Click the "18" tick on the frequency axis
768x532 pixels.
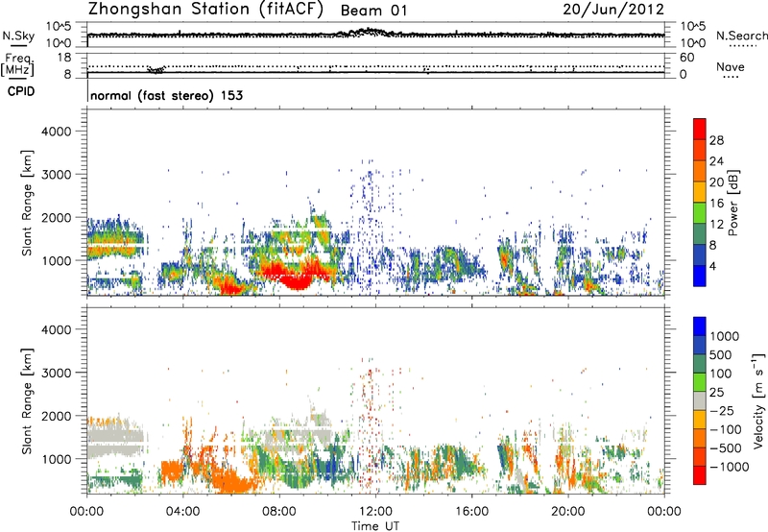click(64, 58)
